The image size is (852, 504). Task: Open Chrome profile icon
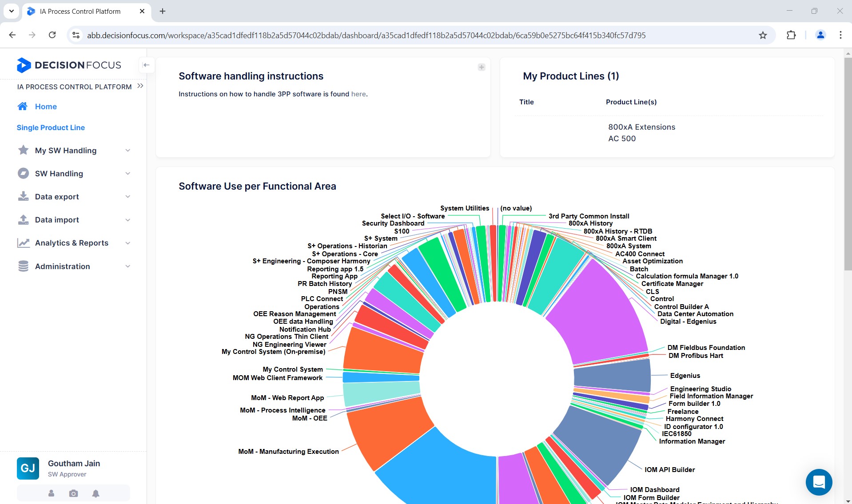pos(820,35)
